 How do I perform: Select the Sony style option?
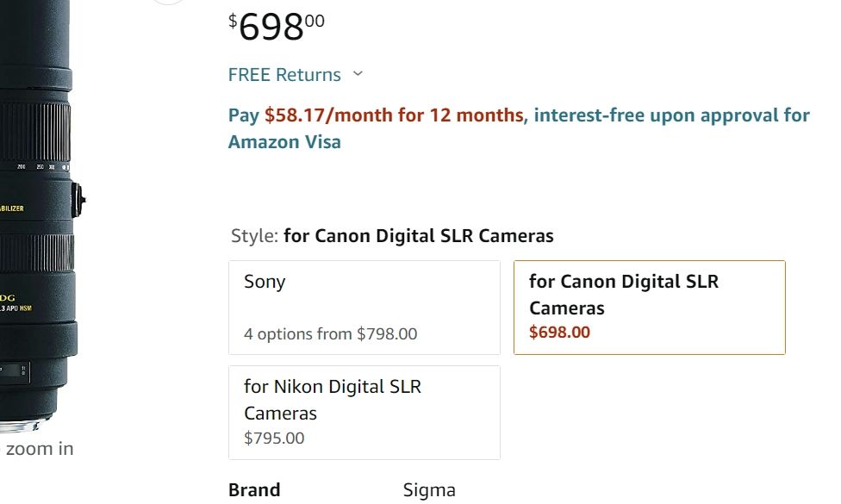tap(364, 308)
